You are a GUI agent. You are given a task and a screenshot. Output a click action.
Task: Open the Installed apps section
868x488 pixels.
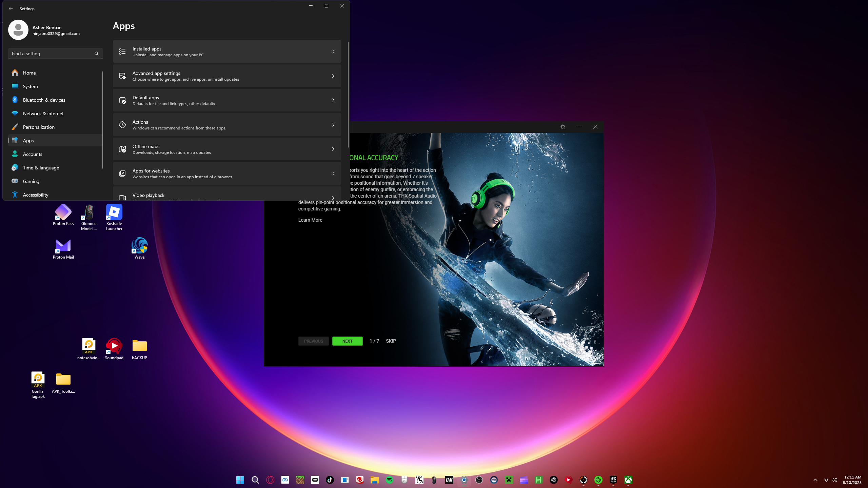pyautogui.click(x=227, y=52)
